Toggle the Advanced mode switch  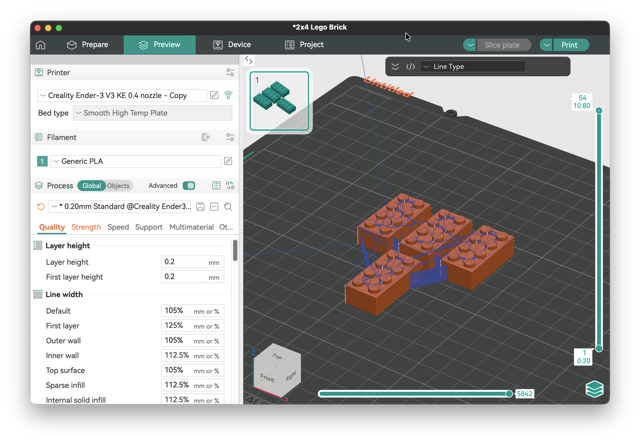tap(189, 186)
